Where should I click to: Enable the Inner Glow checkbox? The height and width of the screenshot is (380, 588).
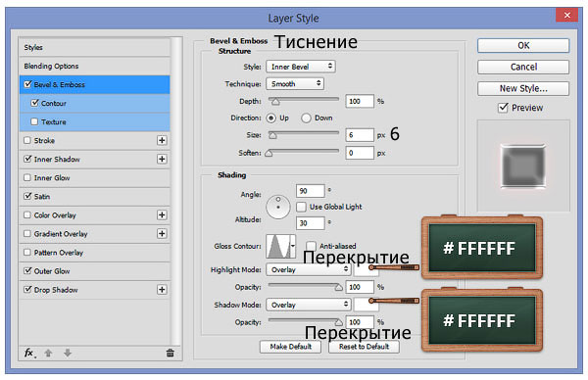[27, 177]
